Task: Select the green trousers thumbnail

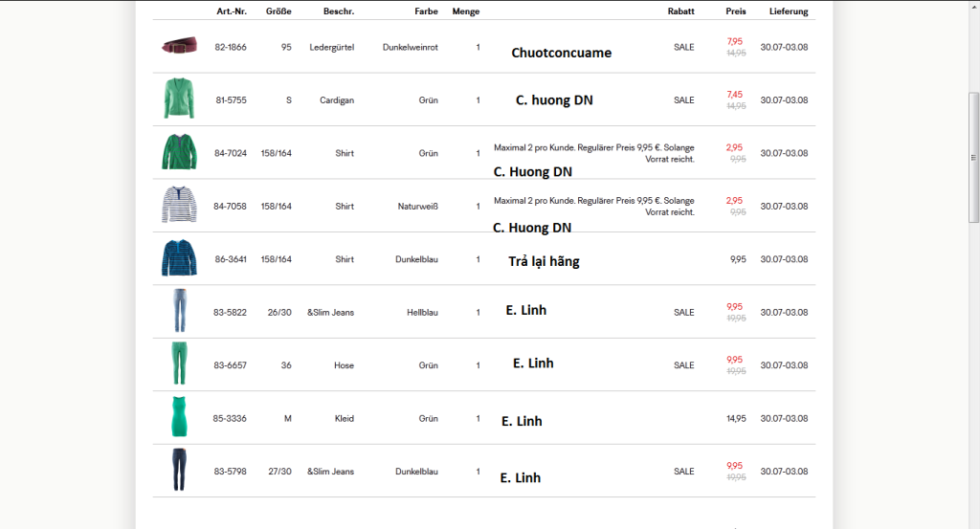Action: pos(179,364)
